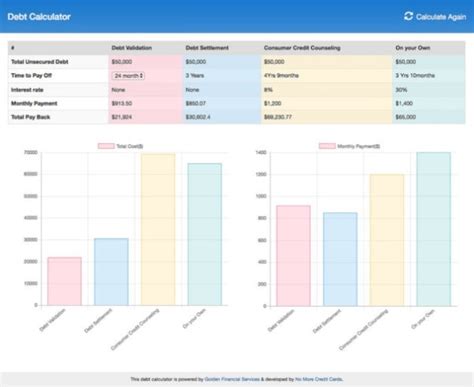This screenshot has width=474, height=387.
Task: Click the Debt Validation bar in Total Cost chart
Action: 64,281
